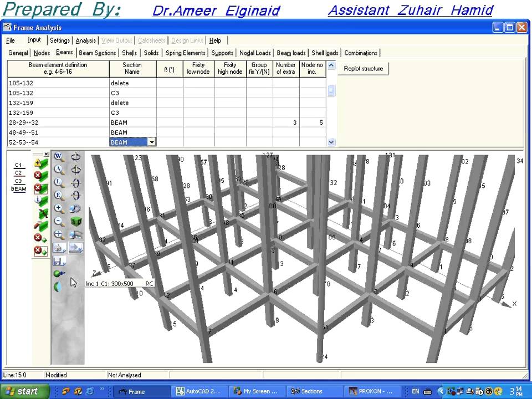Open beam information tool with blue 'i'
The width and height of the screenshot is (532, 399).
click(x=41, y=201)
